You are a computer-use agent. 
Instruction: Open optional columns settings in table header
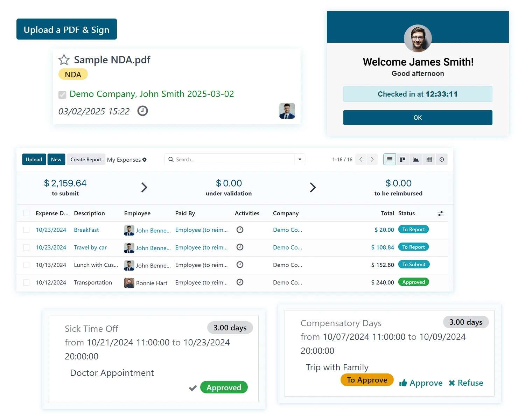coord(440,213)
